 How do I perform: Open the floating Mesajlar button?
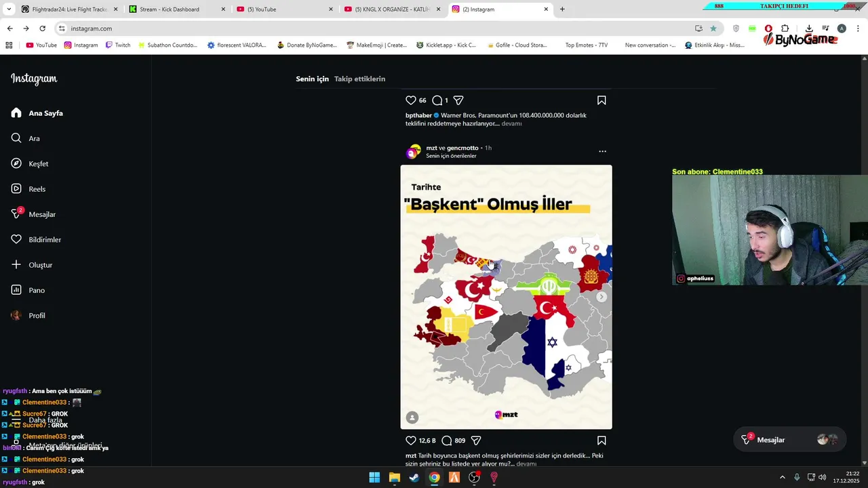pyautogui.click(x=789, y=440)
